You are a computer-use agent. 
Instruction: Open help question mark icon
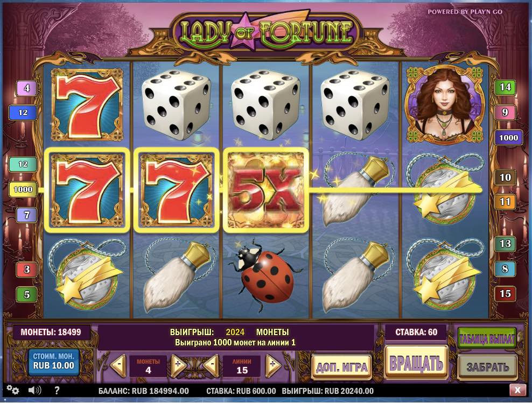[57, 390]
